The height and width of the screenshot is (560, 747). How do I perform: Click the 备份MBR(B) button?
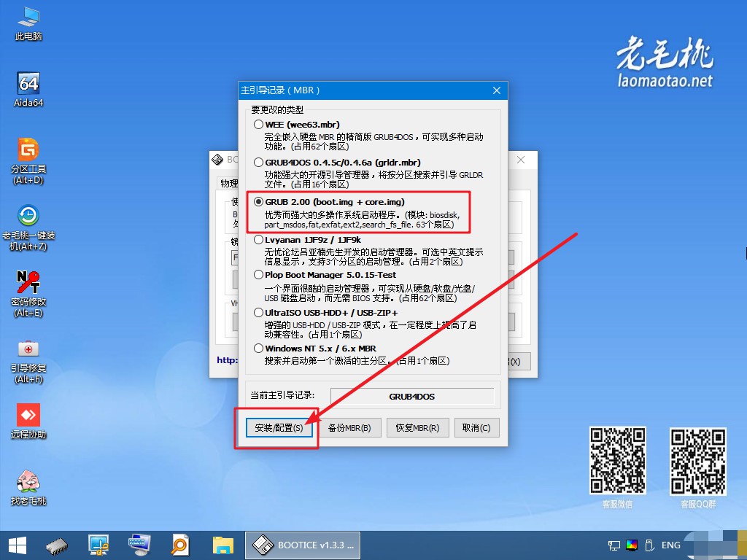[349, 427]
